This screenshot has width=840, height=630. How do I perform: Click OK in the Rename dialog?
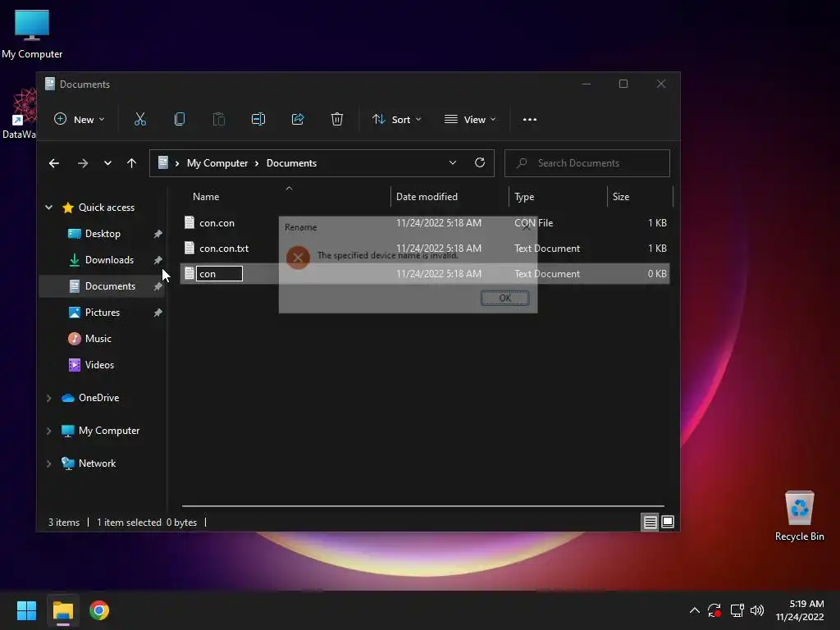[x=504, y=298]
